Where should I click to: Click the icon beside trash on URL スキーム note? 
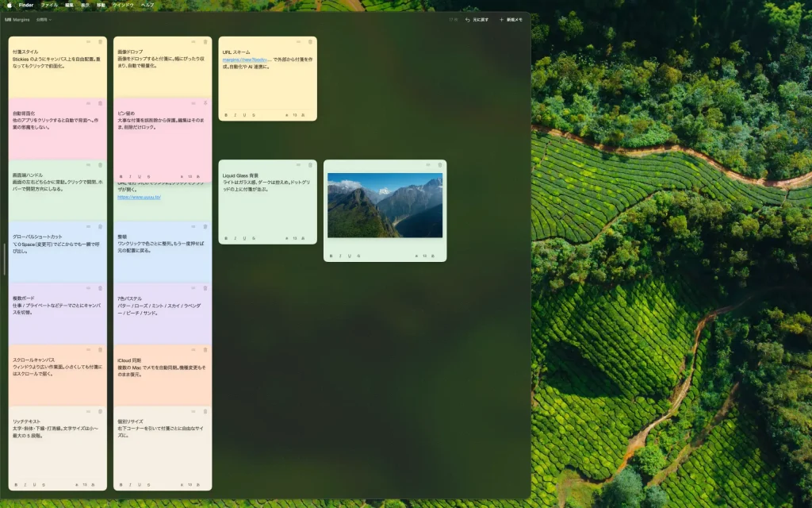point(299,42)
